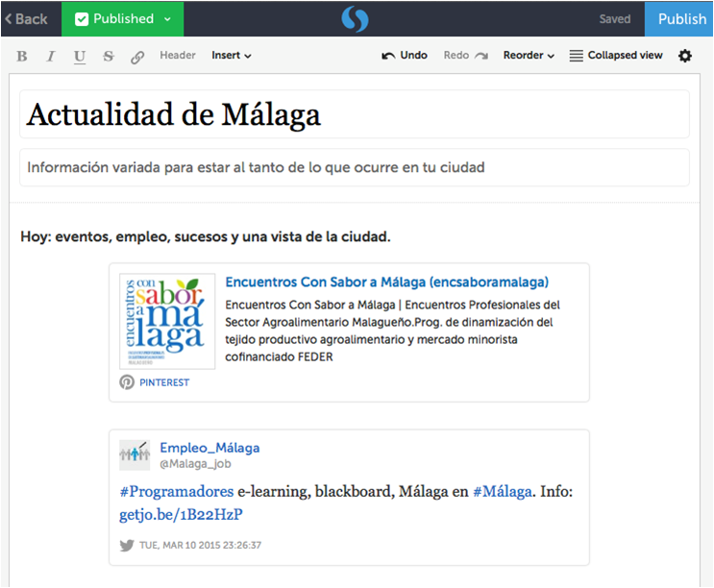Open the Empleo_Málaga profile link
714x588 pixels.
tap(209, 448)
